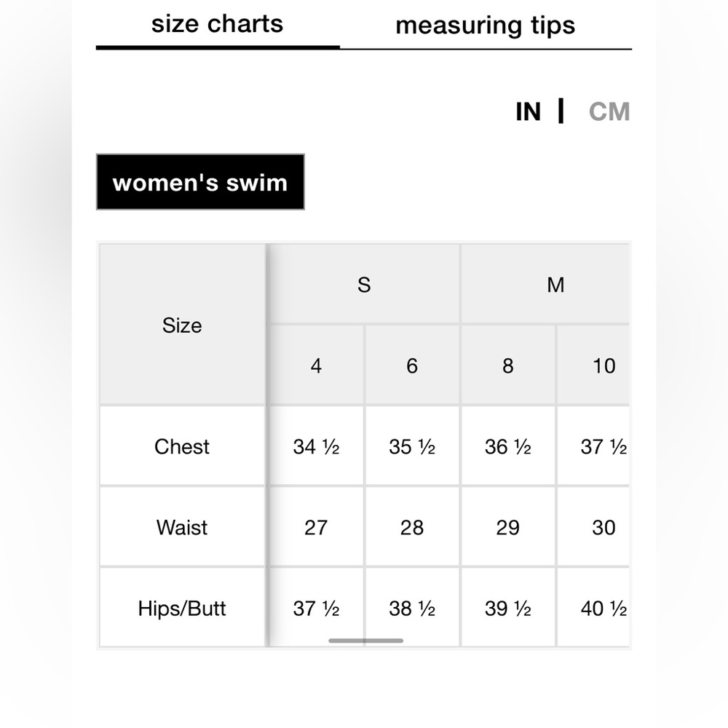
Task: Select the size 6 column cell
Action: (412, 365)
